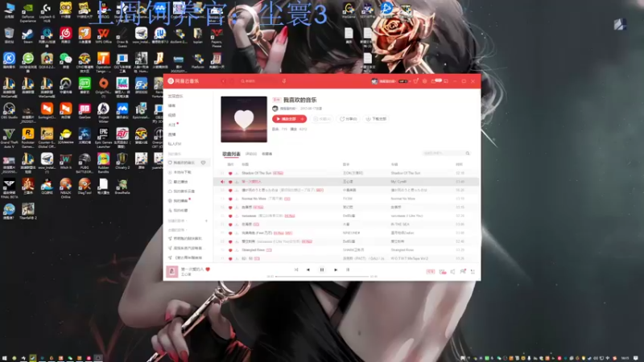Open now-playing album cover thumbnail
The height and width of the screenshot is (362, 644).
point(172,271)
